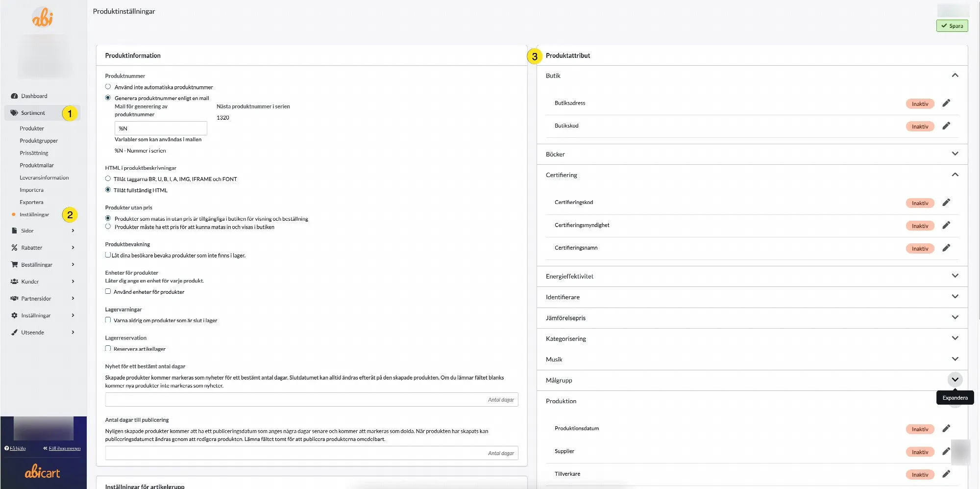This screenshot has height=489, width=980.
Task: Open the 'Få hjälp' help link
Action: click(x=15, y=448)
